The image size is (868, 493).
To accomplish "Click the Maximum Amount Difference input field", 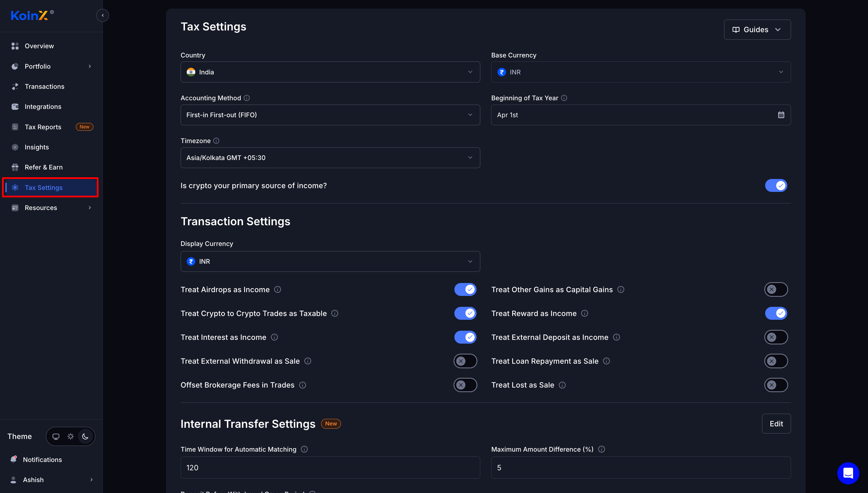I will click(641, 468).
